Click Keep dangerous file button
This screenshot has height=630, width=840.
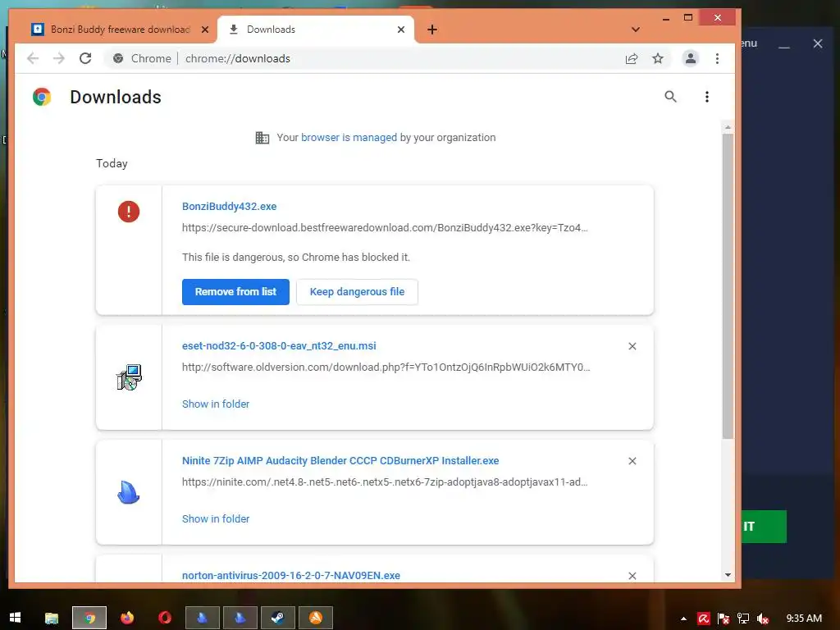pyautogui.click(x=358, y=292)
